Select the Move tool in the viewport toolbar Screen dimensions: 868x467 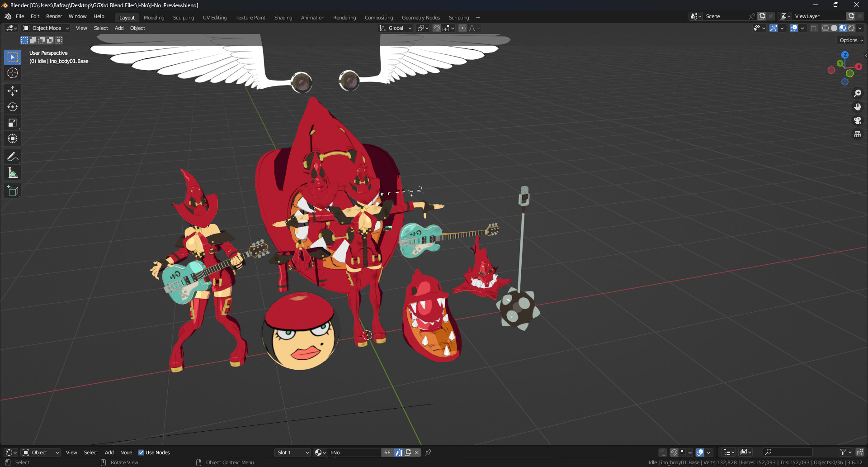point(12,91)
